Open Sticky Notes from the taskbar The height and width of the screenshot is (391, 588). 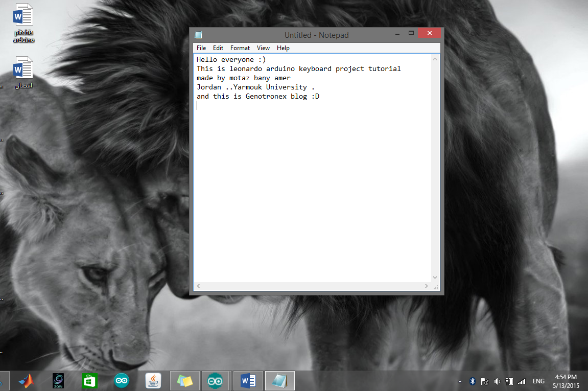tap(184, 380)
